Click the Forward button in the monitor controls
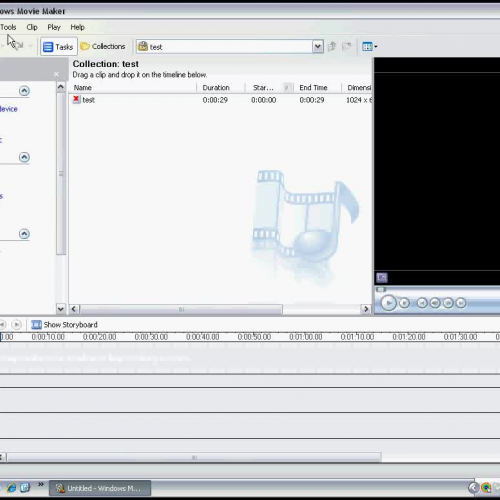500x500 pixels. pyautogui.click(x=461, y=303)
